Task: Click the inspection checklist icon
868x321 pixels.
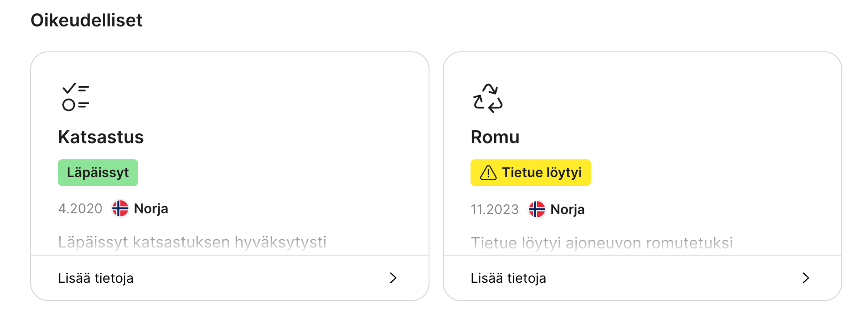Action: (x=76, y=97)
